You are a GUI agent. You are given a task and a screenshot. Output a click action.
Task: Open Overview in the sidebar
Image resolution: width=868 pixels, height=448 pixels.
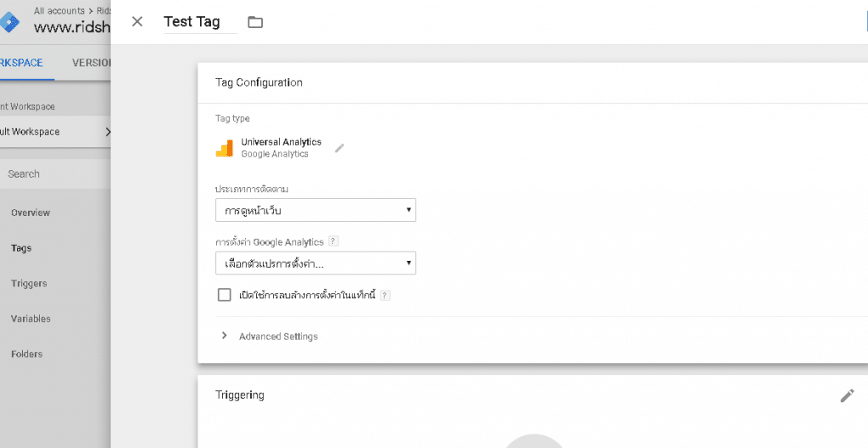click(x=31, y=213)
